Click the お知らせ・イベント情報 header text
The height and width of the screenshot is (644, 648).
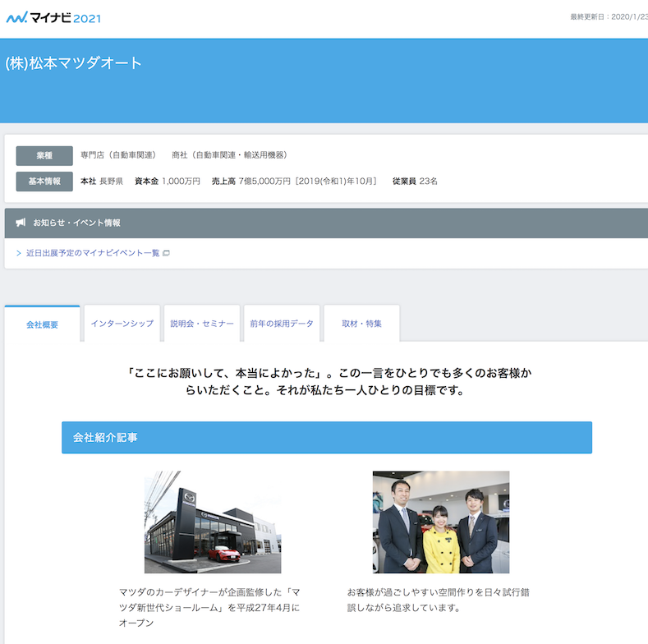77,223
